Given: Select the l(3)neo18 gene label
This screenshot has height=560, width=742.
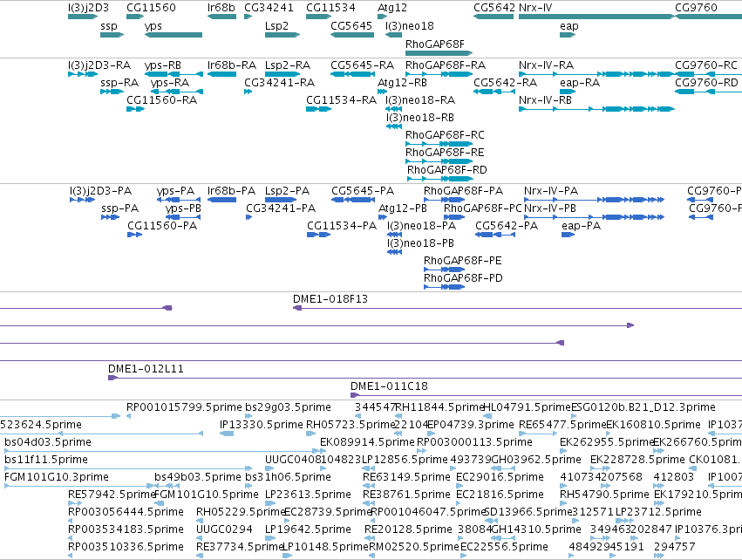Looking at the screenshot, I should pos(410,25).
